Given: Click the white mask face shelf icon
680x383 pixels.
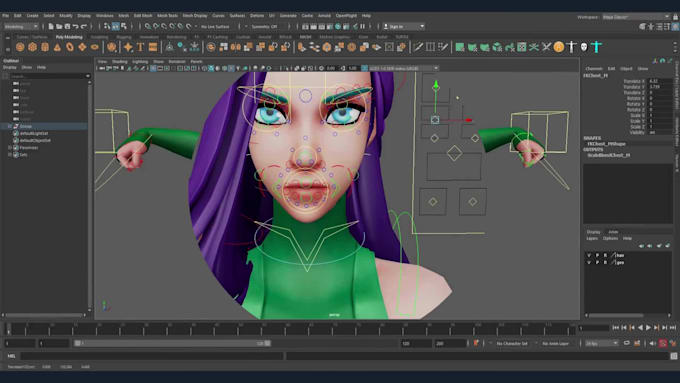Looking at the screenshot, I should coord(584,47).
